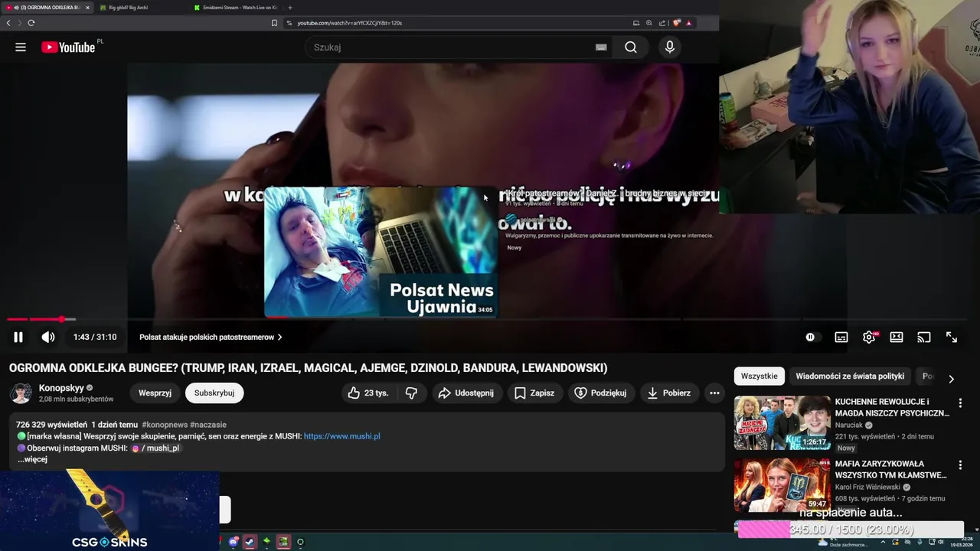Open a new browser tab

point(290,8)
